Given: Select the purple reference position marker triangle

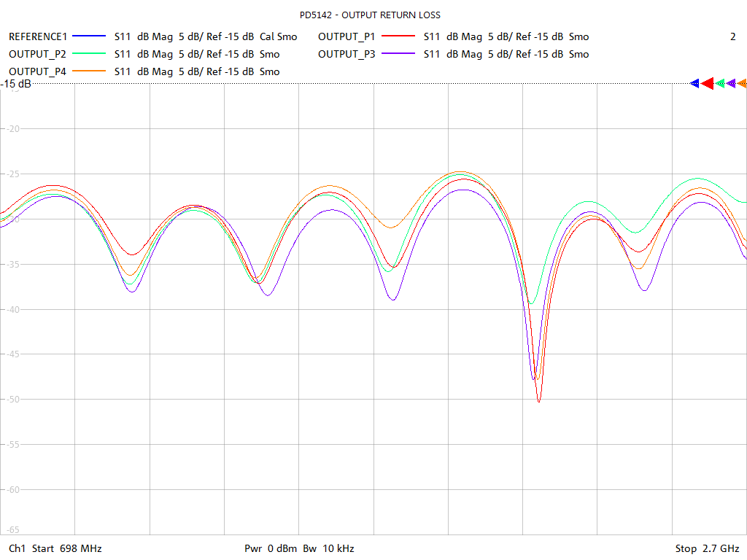Looking at the screenshot, I should (x=731, y=84).
